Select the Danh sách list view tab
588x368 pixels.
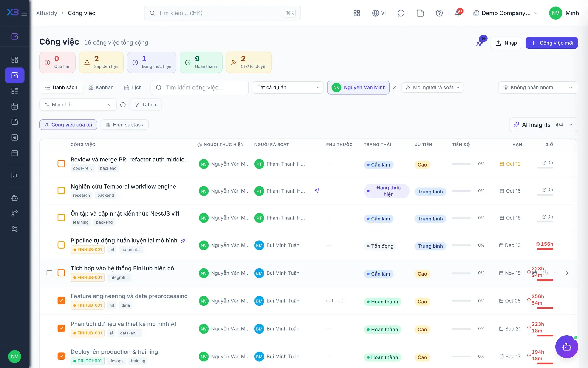pos(61,87)
